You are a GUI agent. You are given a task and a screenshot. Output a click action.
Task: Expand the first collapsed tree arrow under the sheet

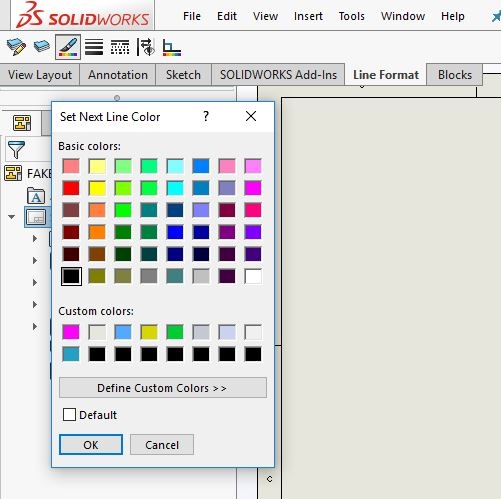[x=35, y=238]
